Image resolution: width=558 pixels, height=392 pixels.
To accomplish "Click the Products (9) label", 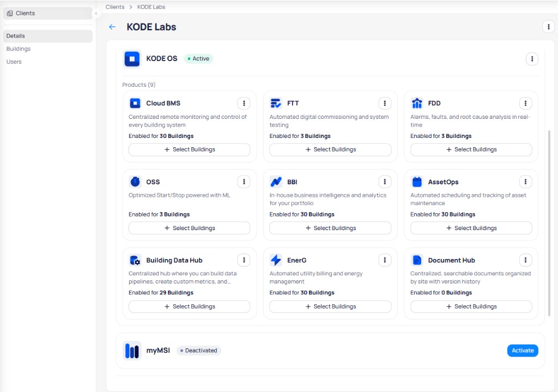I will (139, 85).
